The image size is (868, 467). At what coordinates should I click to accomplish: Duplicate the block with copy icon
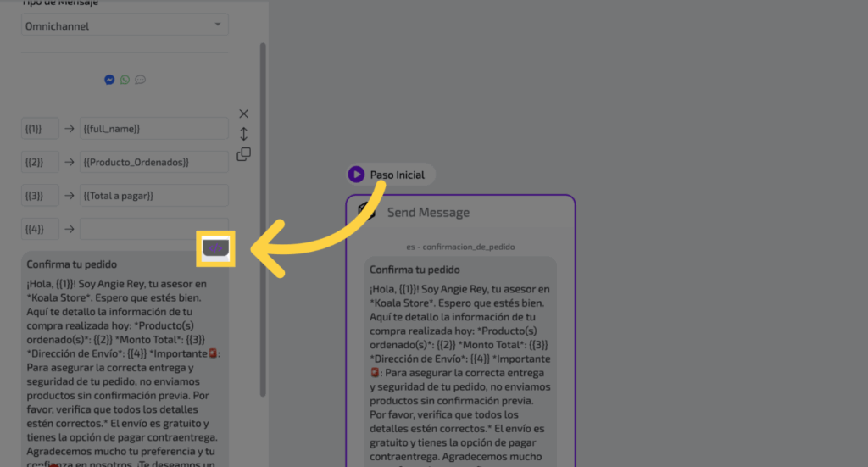[243, 154]
